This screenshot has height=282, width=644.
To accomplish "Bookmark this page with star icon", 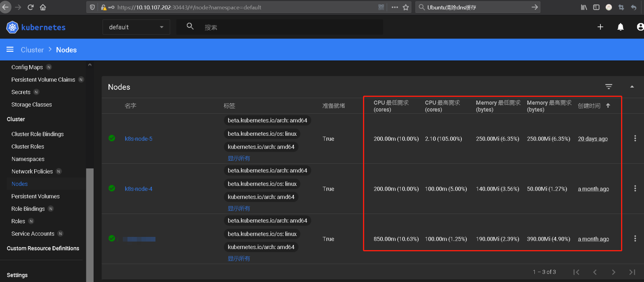I will pos(406,7).
